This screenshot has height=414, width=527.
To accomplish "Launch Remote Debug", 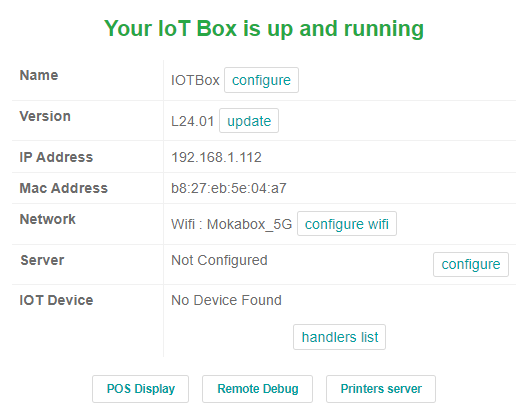I will [x=257, y=389].
